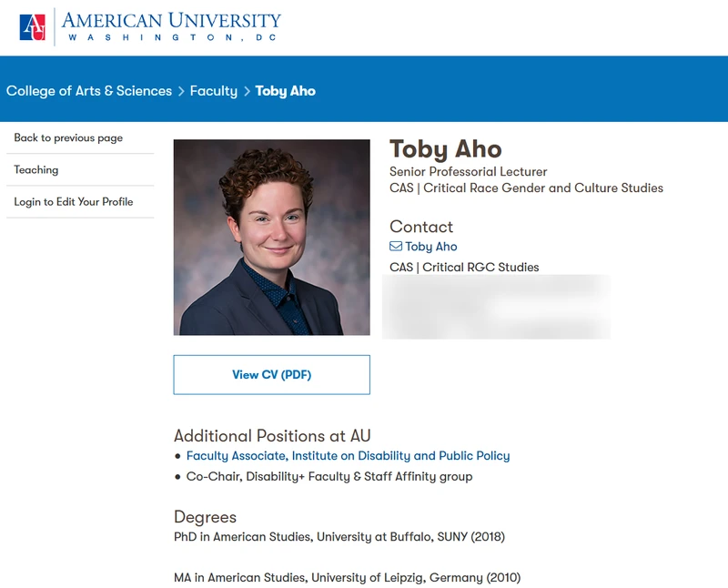Click Additional Positions at AU heading
Image resolution: width=728 pixels, height=588 pixels.
tap(272, 436)
